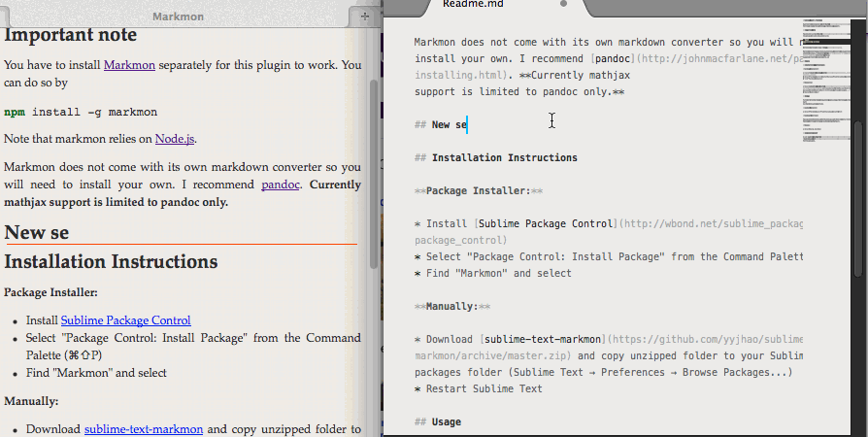The image size is (868, 437).
Task: Open the pandoc link in the preview
Action: pos(281,185)
